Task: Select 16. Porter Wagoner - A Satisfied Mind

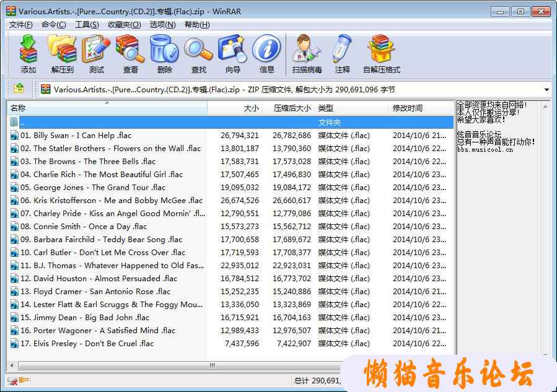Action: (x=98, y=331)
